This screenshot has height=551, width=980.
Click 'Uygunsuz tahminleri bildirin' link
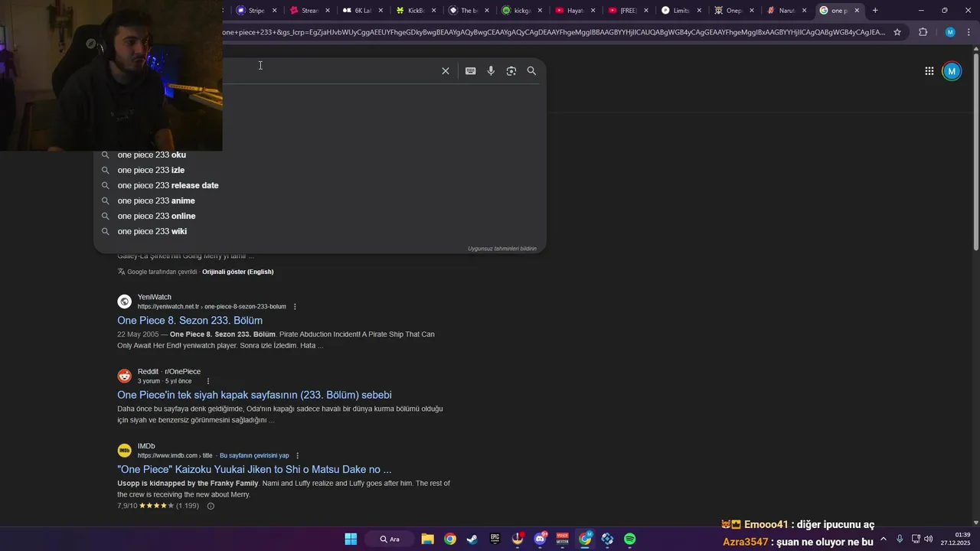point(502,249)
